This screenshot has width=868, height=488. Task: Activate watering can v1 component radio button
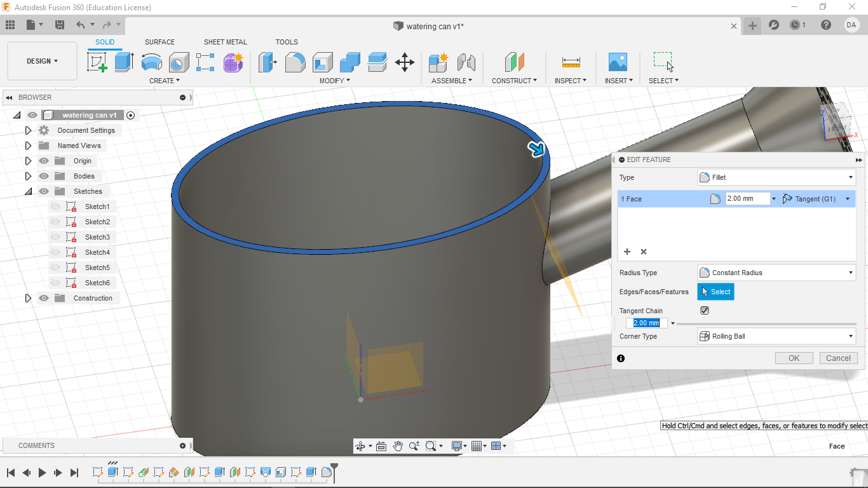coord(131,115)
